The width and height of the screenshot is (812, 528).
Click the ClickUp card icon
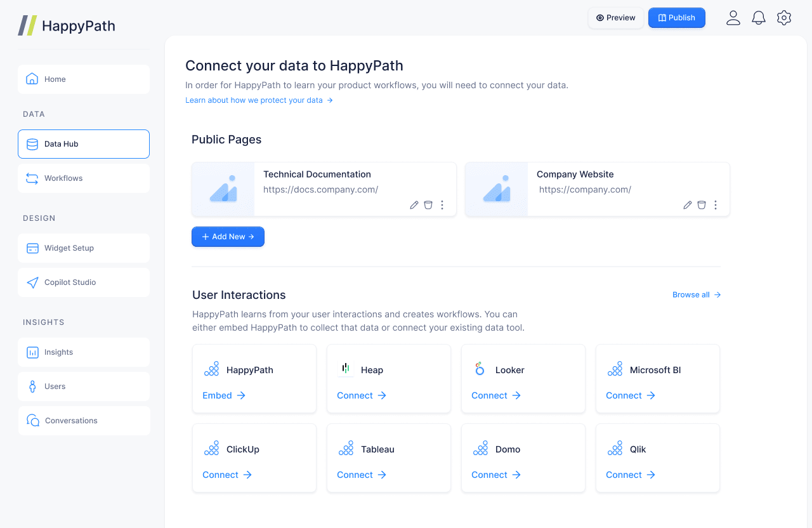[x=211, y=448]
